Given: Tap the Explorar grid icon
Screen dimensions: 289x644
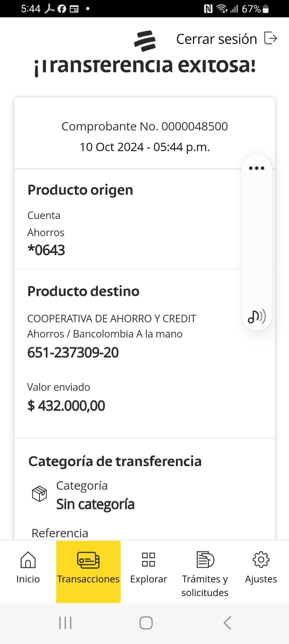Looking at the screenshot, I should [x=148, y=559].
